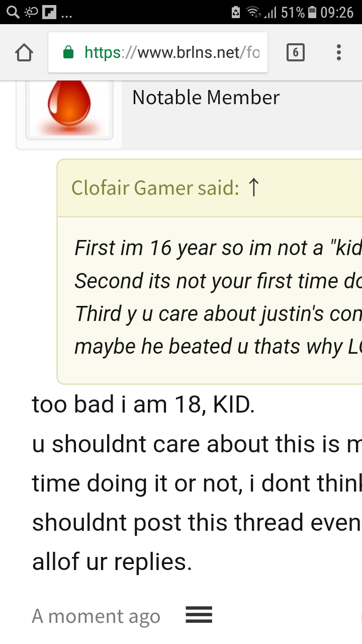The width and height of the screenshot is (362, 644).
Task: Tap the up arrow beside Clofair Gamer said
Action: coord(254,188)
